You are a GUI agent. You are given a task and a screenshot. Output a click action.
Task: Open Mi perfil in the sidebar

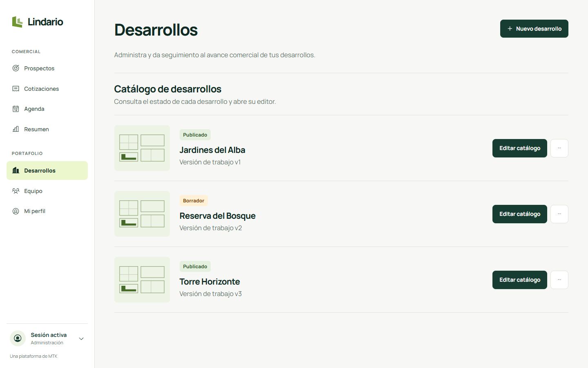(47, 211)
